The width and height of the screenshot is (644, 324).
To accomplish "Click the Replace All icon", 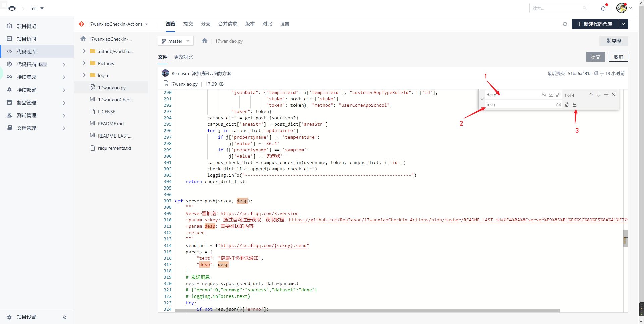I will click(x=575, y=104).
